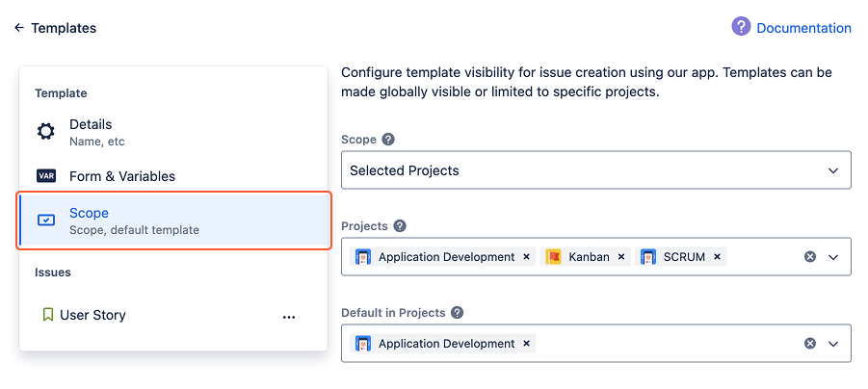
Task: Expand the Selected Projects scope dropdown
Action: pyautogui.click(x=833, y=170)
